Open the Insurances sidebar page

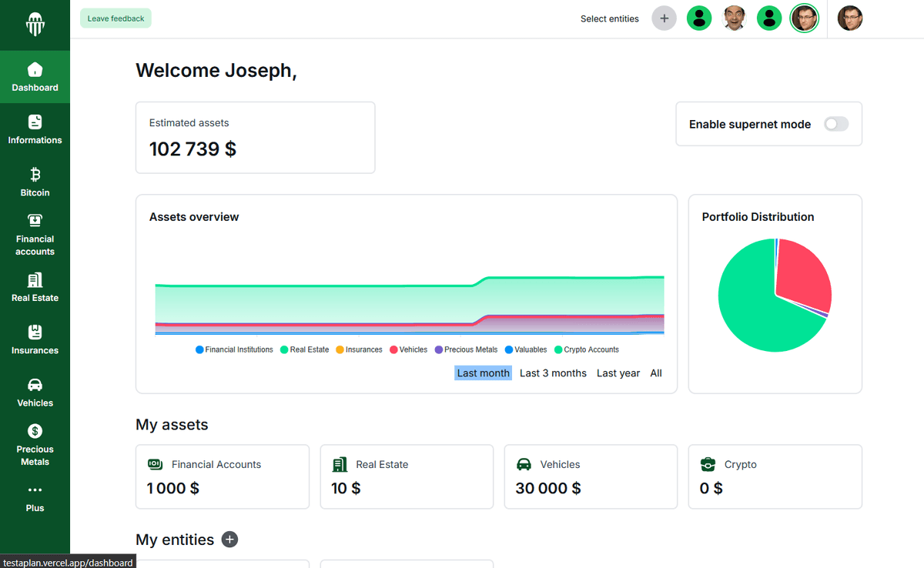tap(35, 339)
